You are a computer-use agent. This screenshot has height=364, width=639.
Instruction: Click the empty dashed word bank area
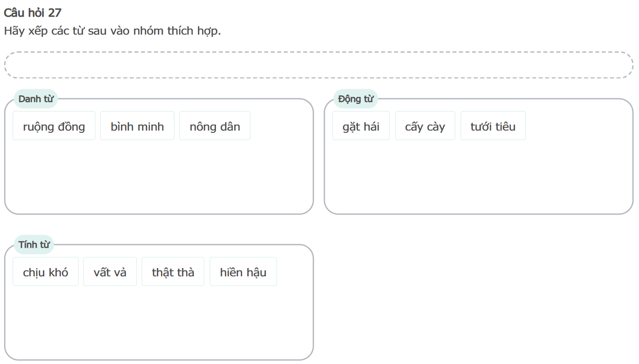pos(318,65)
